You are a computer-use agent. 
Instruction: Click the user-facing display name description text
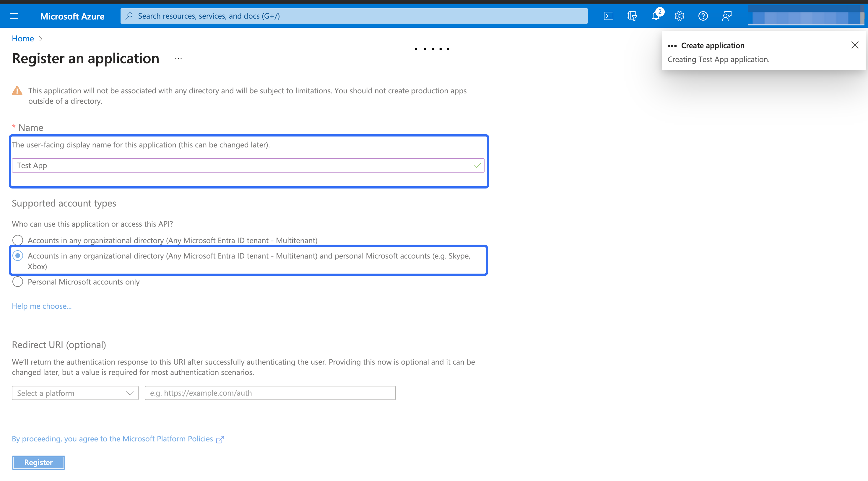pos(141,144)
